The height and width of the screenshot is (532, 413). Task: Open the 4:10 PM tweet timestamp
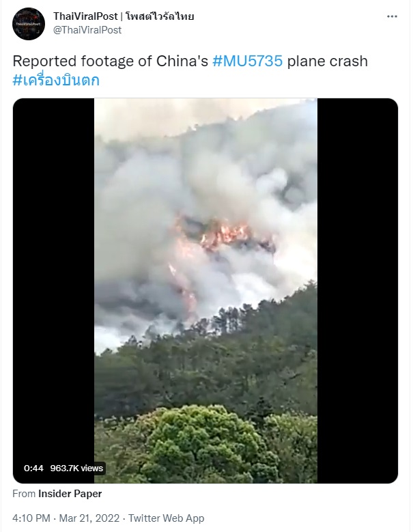pyautogui.click(x=31, y=518)
